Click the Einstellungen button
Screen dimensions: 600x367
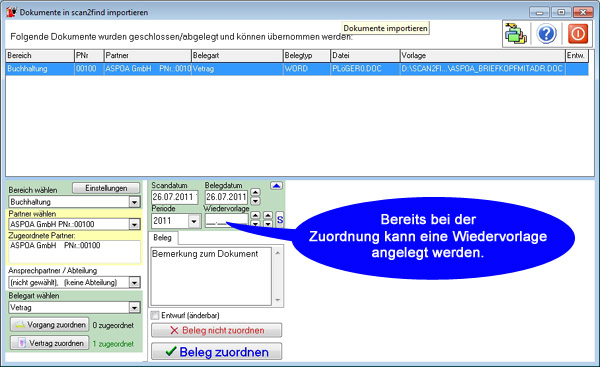106,188
